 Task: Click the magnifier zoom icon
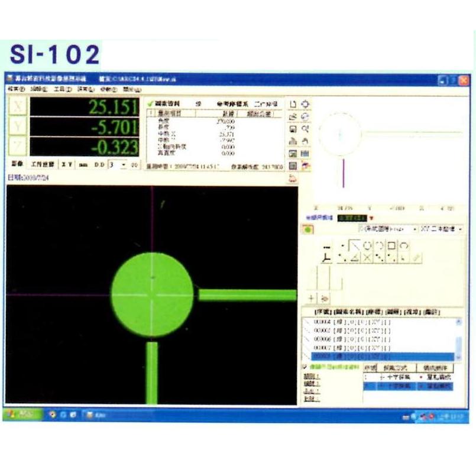[x=305, y=129]
